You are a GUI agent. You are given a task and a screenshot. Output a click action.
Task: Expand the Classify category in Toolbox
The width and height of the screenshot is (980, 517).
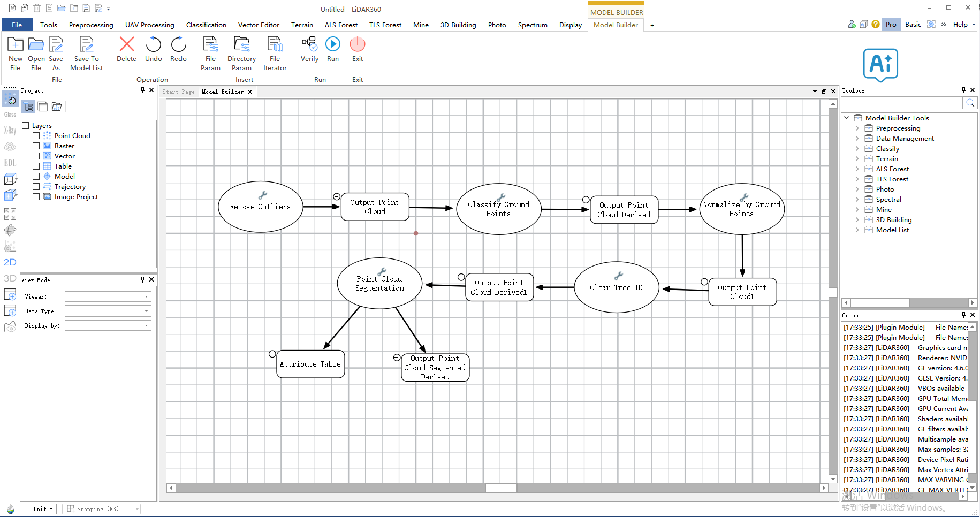click(857, 148)
